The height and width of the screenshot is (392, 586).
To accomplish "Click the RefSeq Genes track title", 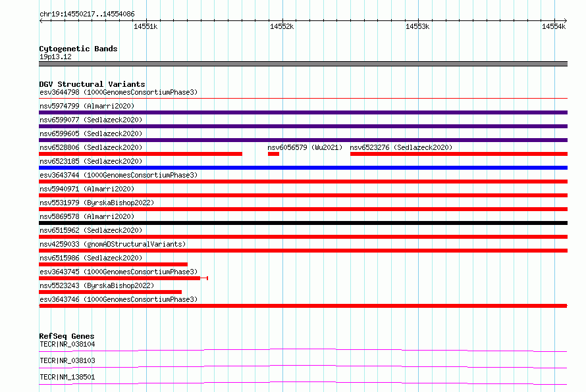I will 67,336.
